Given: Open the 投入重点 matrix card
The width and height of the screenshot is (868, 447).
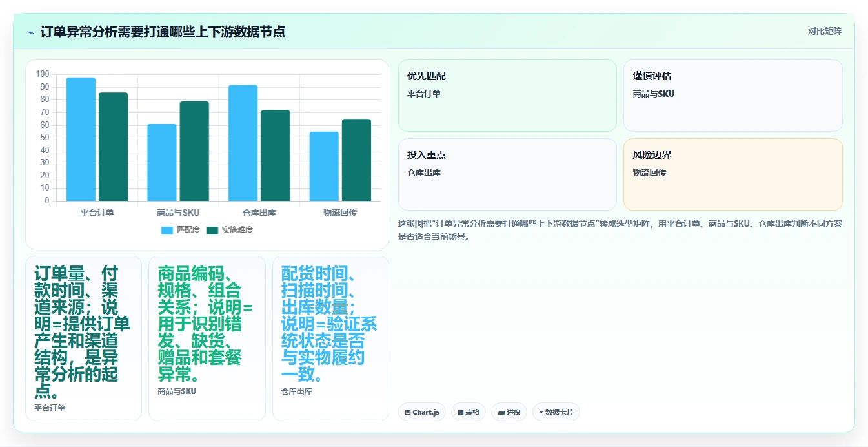Looking at the screenshot, I should coord(507,174).
